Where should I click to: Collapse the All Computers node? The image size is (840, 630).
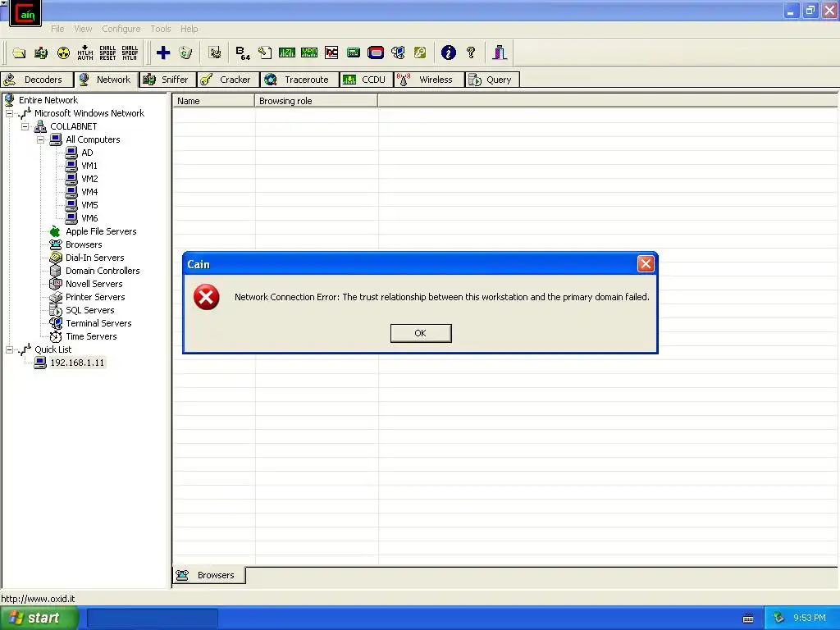click(x=40, y=139)
